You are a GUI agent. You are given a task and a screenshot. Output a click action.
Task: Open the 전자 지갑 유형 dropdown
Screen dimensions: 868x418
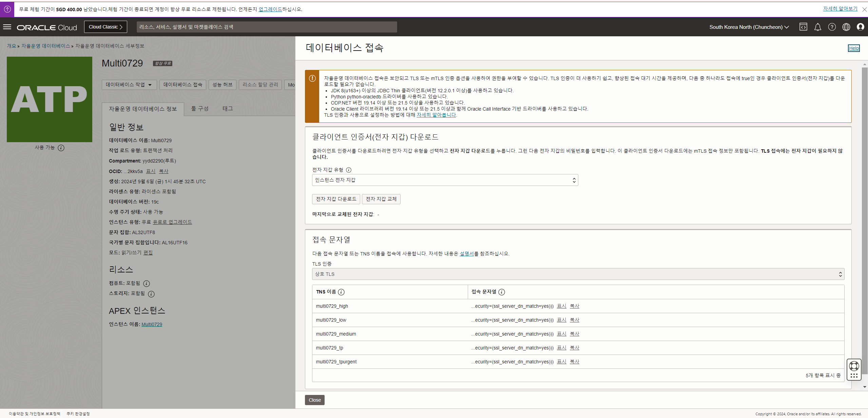(x=445, y=180)
